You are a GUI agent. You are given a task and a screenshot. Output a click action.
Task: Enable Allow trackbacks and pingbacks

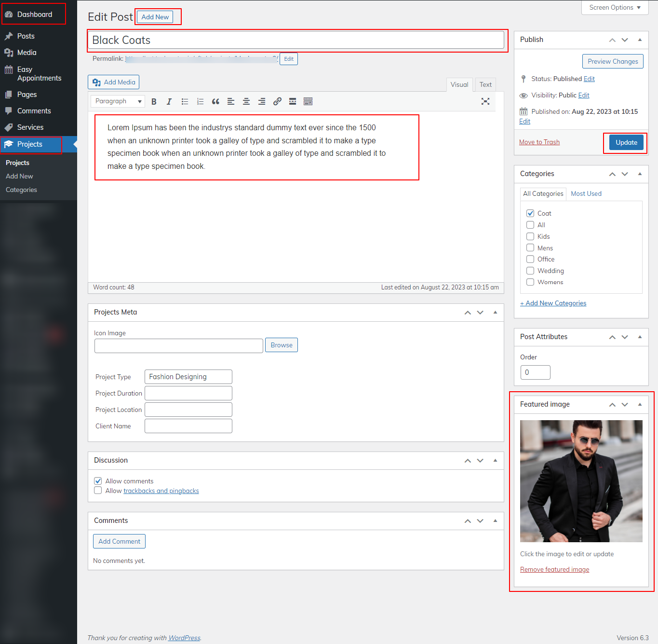point(98,491)
